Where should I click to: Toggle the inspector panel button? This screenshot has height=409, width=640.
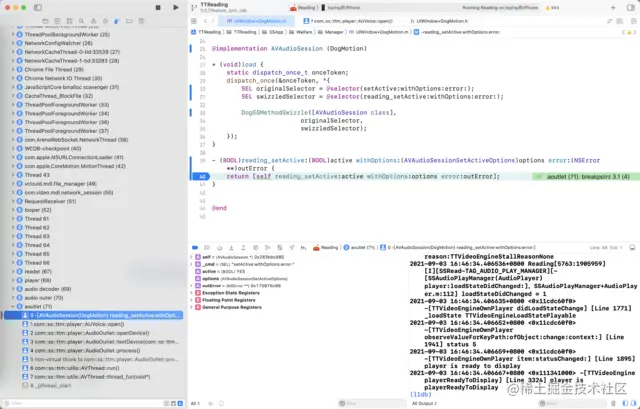pos(631,7)
